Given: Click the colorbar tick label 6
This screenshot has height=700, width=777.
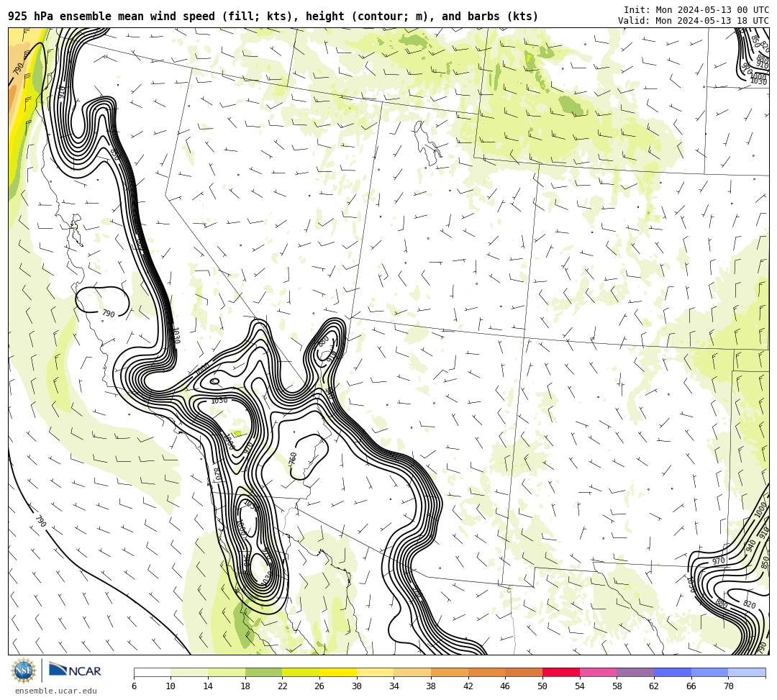Looking at the screenshot, I should 134,686.
